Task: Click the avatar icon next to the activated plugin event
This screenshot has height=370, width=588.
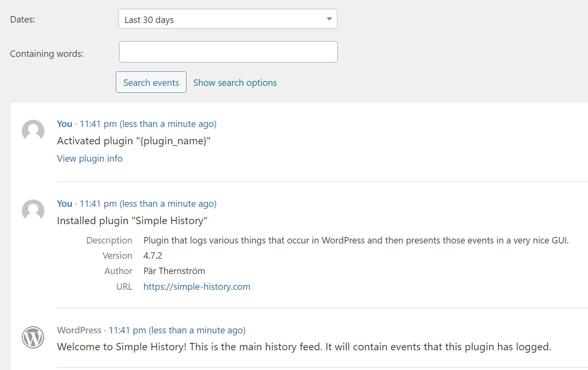Action: tap(33, 131)
